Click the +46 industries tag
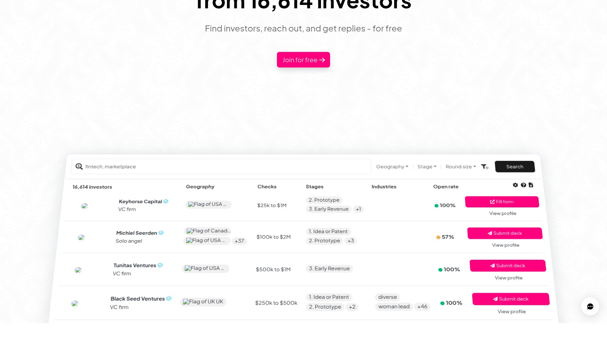The height and width of the screenshot is (364, 607). (422, 306)
